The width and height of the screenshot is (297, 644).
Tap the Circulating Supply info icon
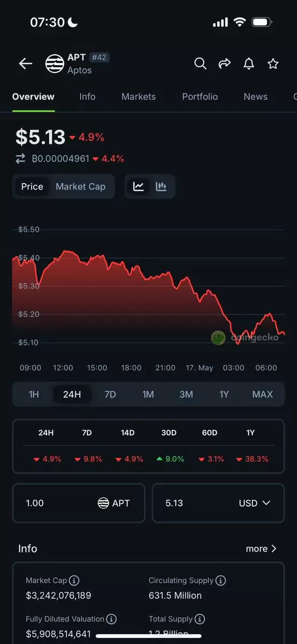(x=221, y=581)
